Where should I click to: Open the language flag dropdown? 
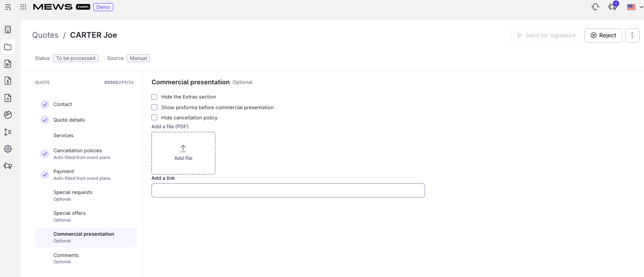pyautogui.click(x=635, y=7)
